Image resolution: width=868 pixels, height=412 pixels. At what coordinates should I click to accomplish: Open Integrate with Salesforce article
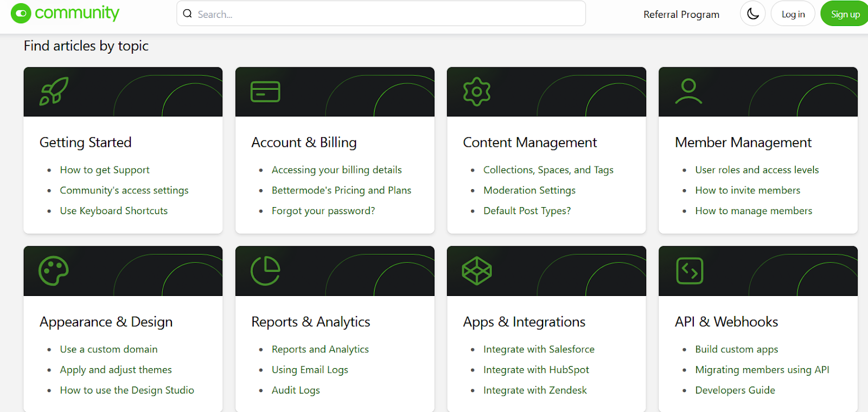pyautogui.click(x=539, y=350)
